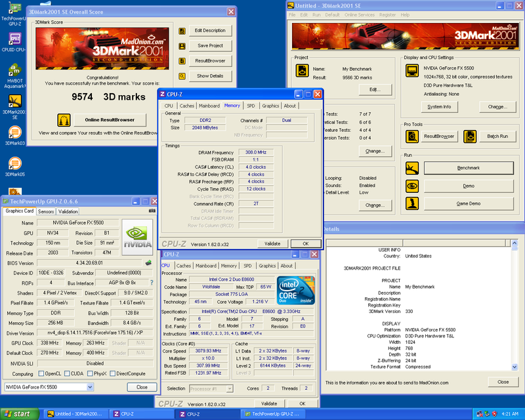
Task: Open Validation tab in GPU-Z
Action: 68,212
